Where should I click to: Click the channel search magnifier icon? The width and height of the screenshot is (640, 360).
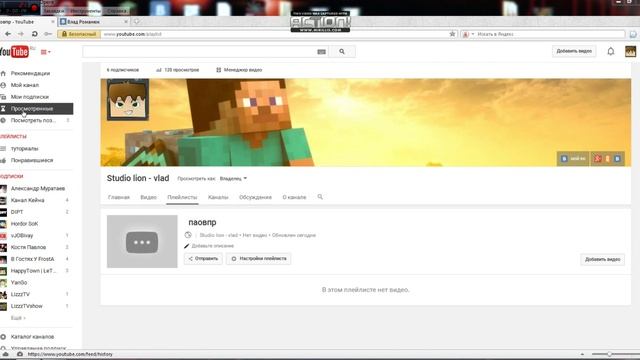pyautogui.click(x=320, y=197)
